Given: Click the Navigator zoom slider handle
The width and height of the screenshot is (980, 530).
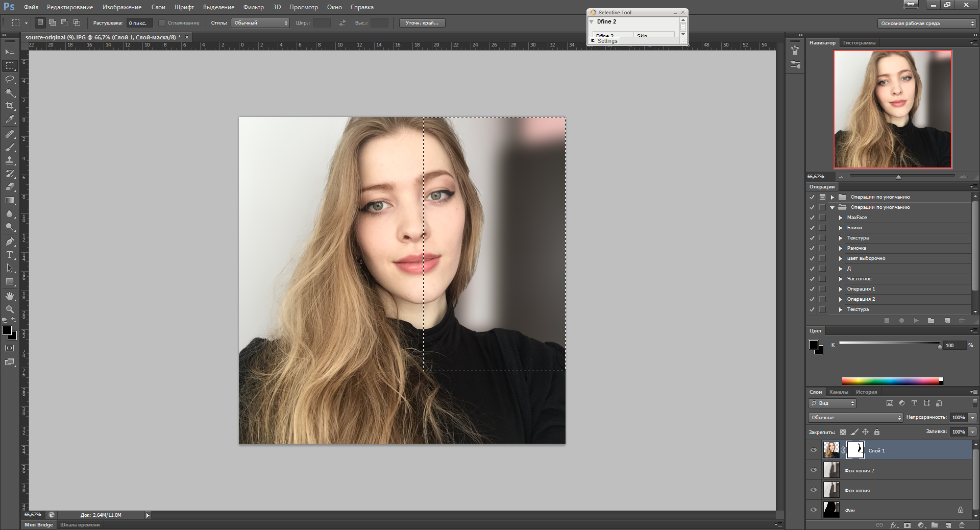Looking at the screenshot, I should click(x=898, y=177).
